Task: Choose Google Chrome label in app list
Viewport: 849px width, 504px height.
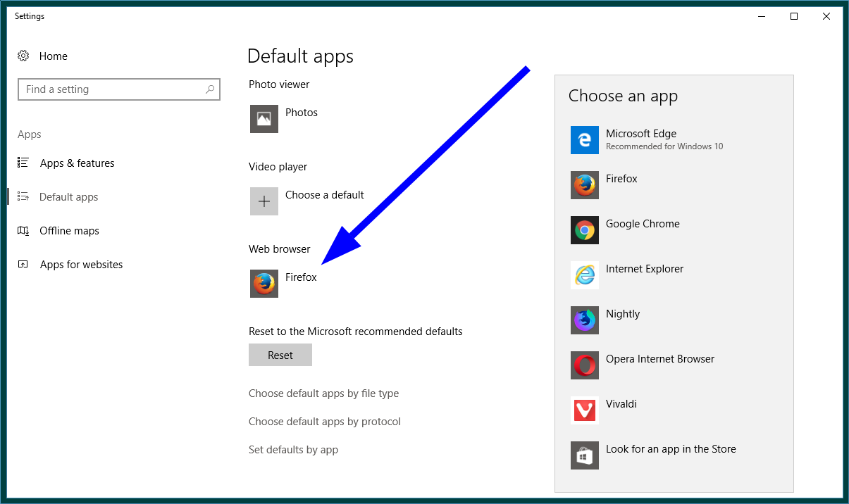Action: (643, 224)
